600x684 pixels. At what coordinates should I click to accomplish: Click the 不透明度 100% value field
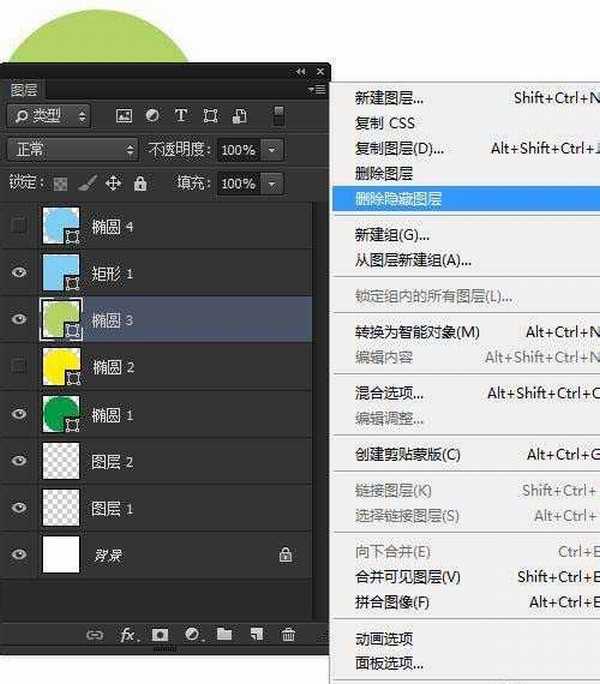tap(239, 150)
